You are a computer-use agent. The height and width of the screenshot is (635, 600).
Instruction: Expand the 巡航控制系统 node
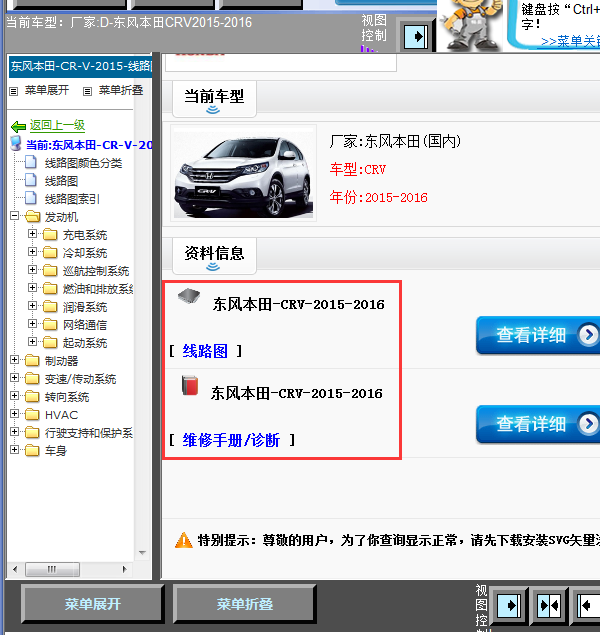coord(32,270)
